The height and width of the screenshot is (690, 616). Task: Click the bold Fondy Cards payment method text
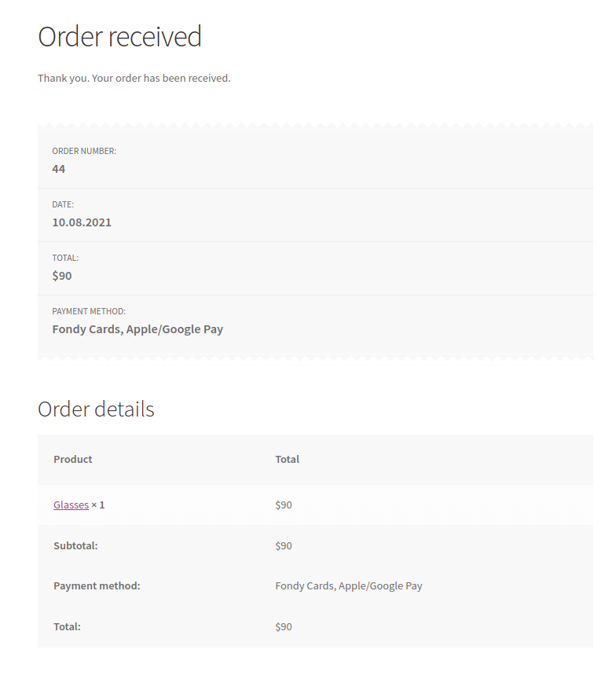click(x=137, y=329)
